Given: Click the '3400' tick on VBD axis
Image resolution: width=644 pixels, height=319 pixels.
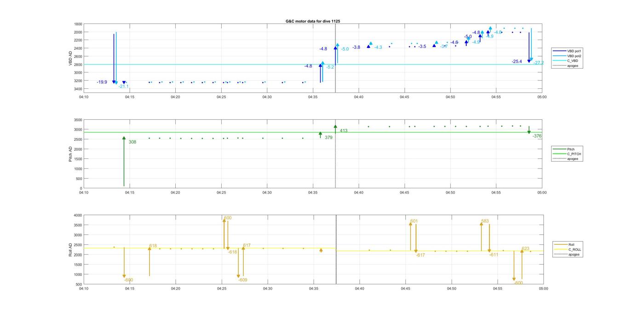Looking at the screenshot, I should click(x=78, y=89).
